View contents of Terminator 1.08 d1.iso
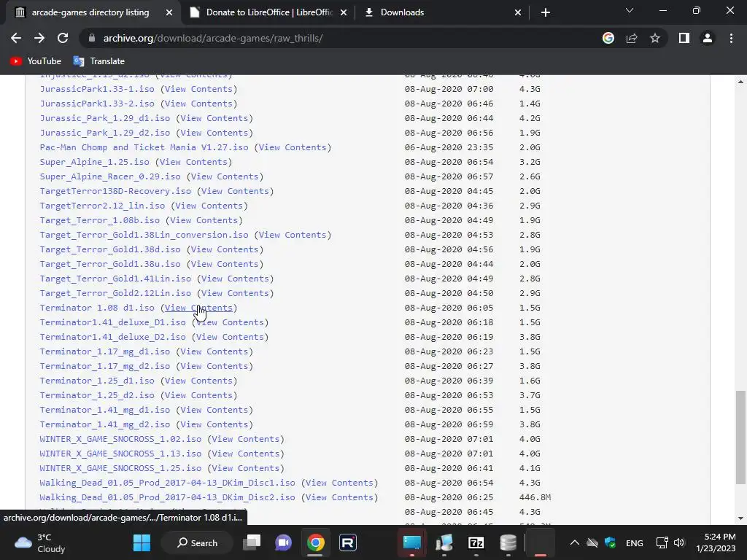This screenshot has width=747, height=560. pyautogui.click(x=198, y=308)
